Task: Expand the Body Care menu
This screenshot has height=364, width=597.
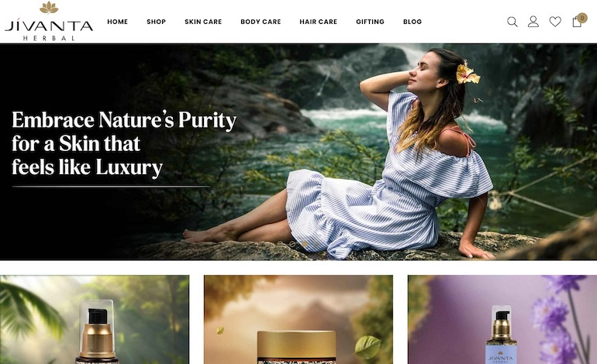Action: (x=261, y=22)
